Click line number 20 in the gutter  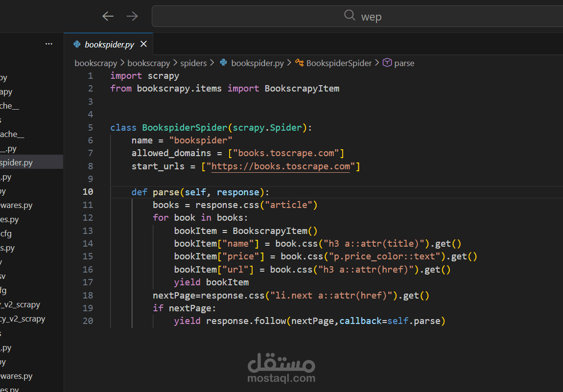pos(88,321)
